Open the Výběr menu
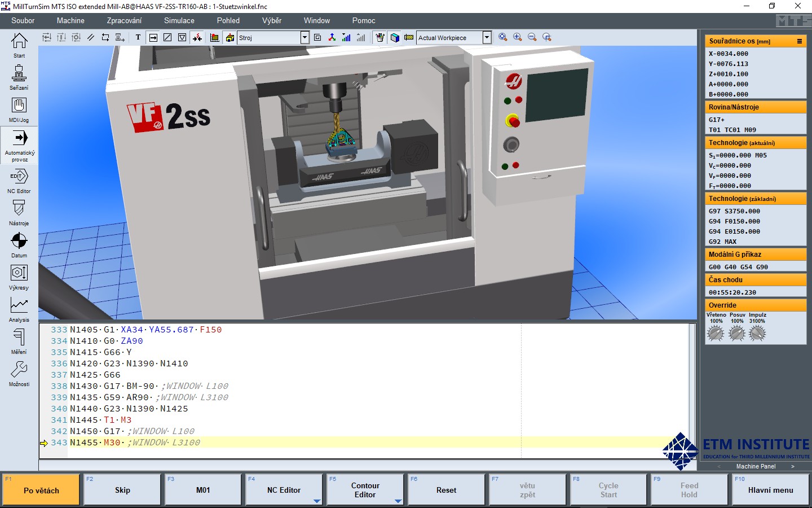The height and width of the screenshot is (508, 812). coord(272,20)
